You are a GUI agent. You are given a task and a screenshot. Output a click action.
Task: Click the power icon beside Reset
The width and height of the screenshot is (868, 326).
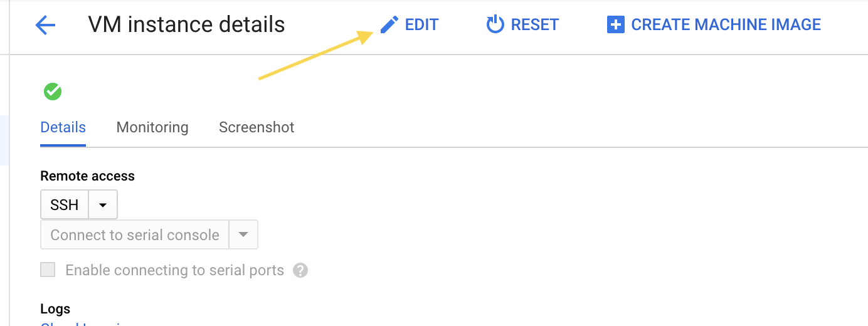point(495,25)
